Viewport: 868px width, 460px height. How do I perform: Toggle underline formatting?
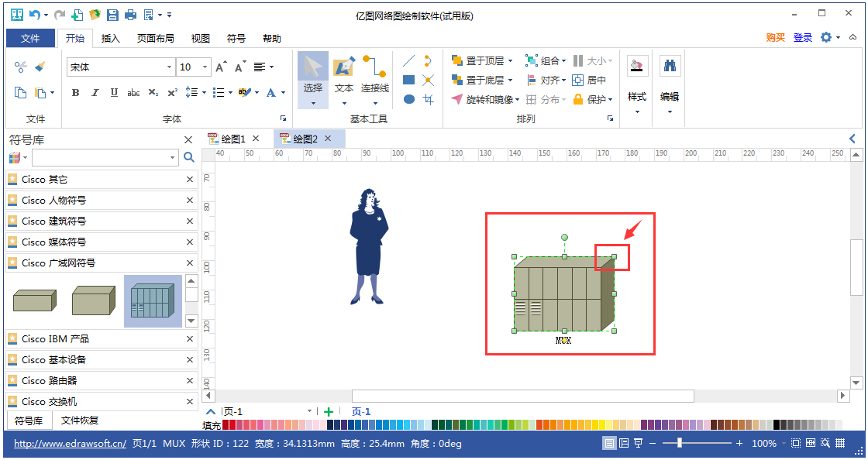113,92
